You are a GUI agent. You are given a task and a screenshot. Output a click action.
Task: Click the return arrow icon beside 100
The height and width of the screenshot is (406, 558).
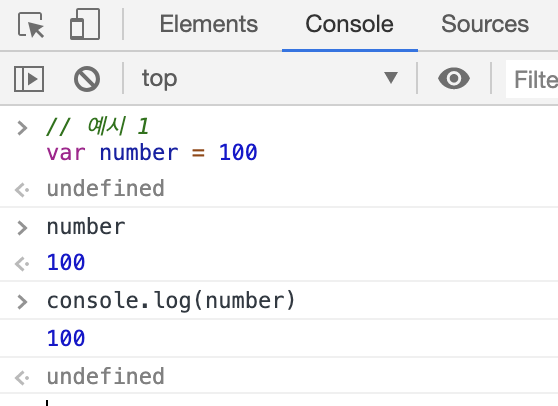[22, 264]
